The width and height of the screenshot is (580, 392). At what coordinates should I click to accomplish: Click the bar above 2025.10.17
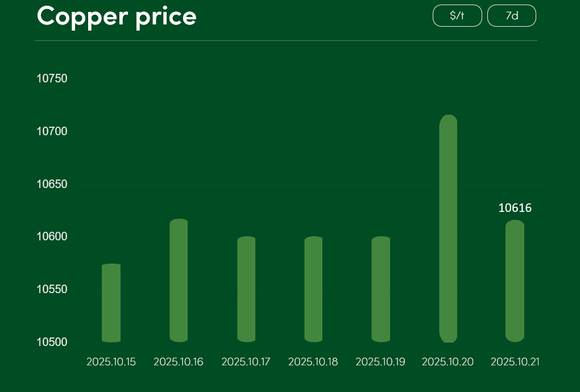pyautogui.click(x=246, y=289)
